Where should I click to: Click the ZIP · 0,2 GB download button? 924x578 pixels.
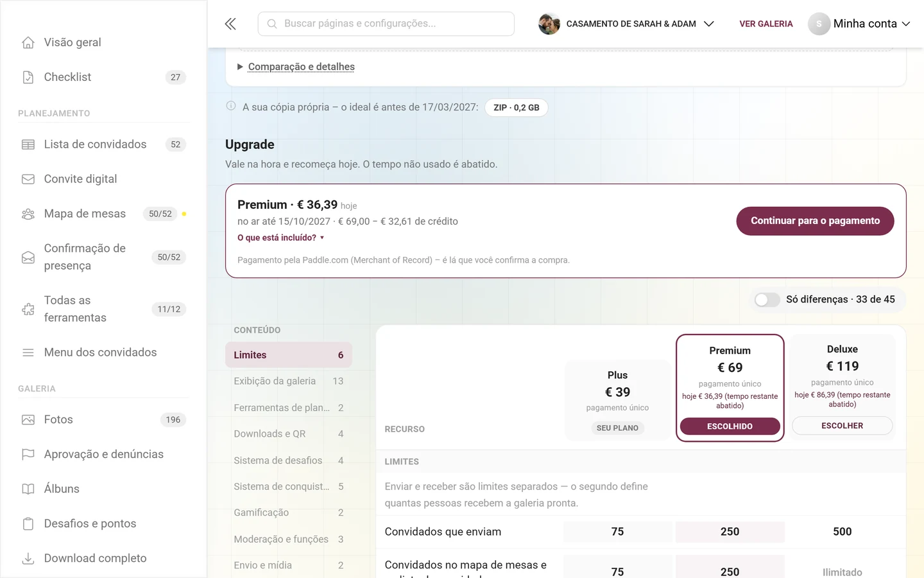pos(517,108)
